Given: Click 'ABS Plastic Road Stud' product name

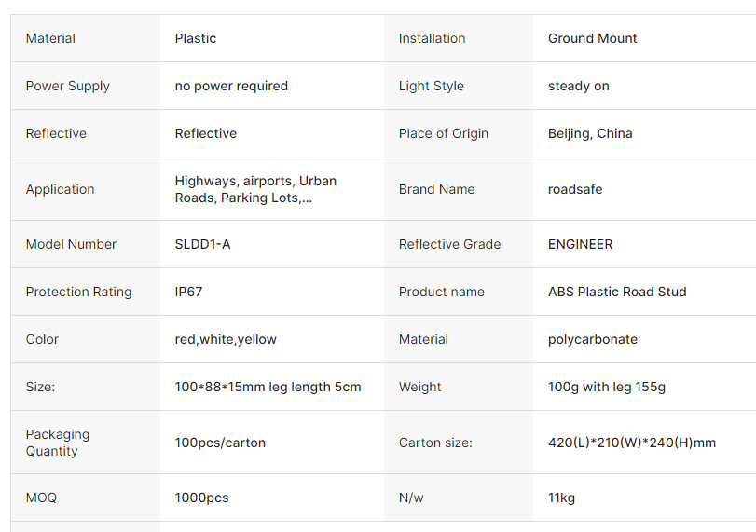Looking at the screenshot, I should pos(617,292).
